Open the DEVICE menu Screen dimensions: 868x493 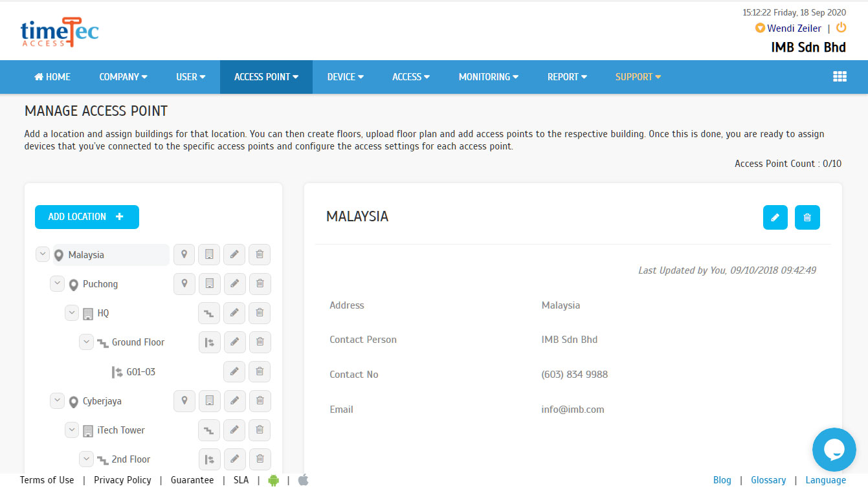[x=345, y=77]
